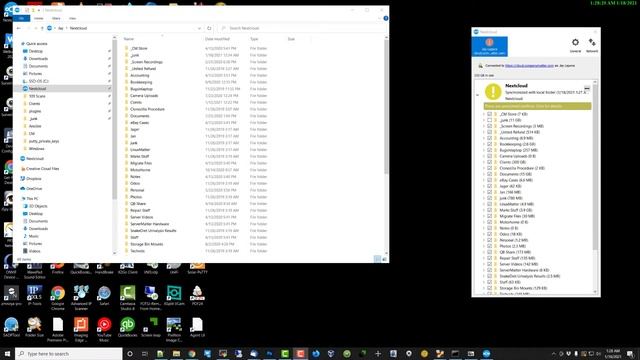Expand Camera Uploads in Nextcloud sync list
Viewport: 640px width, 360px height.
(x=484, y=156)
